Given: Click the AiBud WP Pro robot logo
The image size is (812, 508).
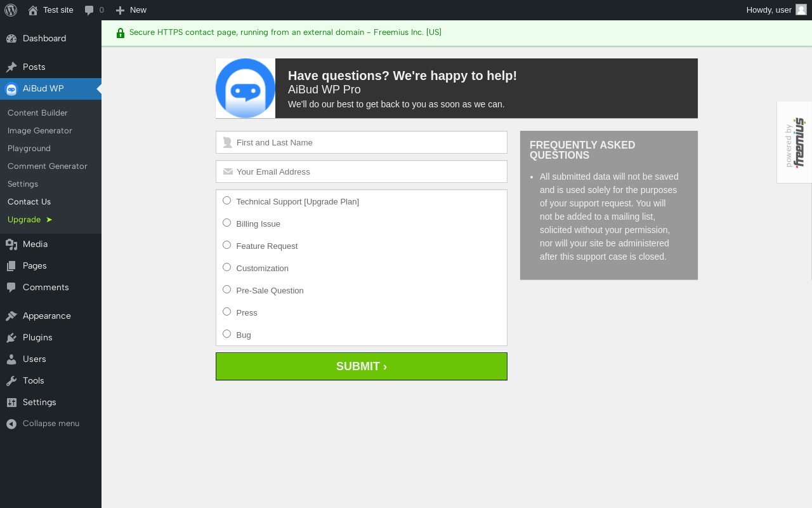Looking at the screenshot, I should [246, 88].
